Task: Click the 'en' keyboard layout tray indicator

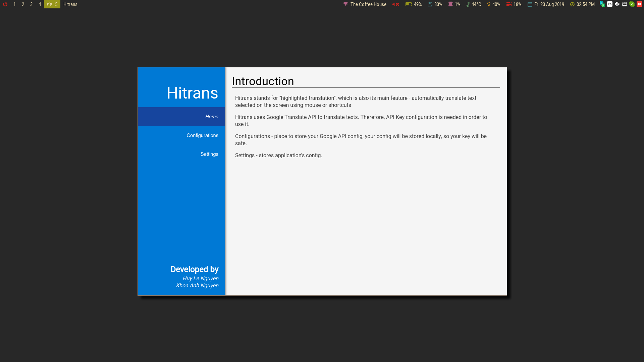Action: tap(610, 4)
